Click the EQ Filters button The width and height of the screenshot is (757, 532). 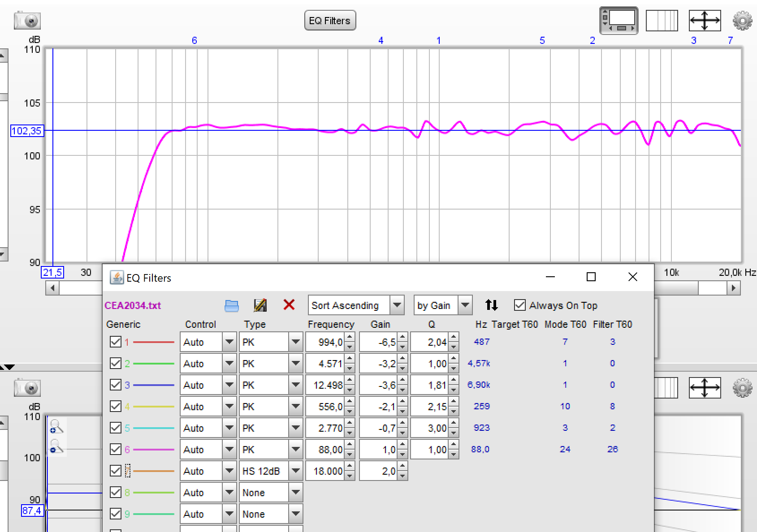(x=330, y=21)
